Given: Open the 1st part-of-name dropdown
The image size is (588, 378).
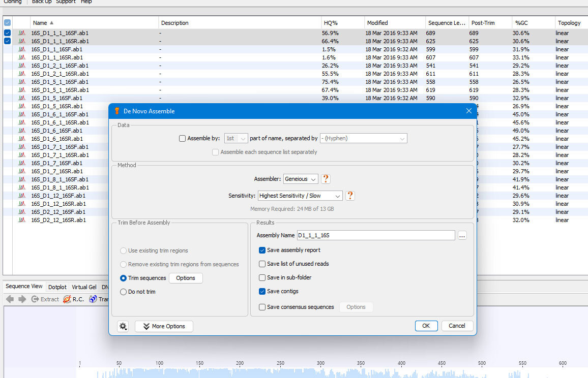Looking at the screenshot, I should click(236, 139).
